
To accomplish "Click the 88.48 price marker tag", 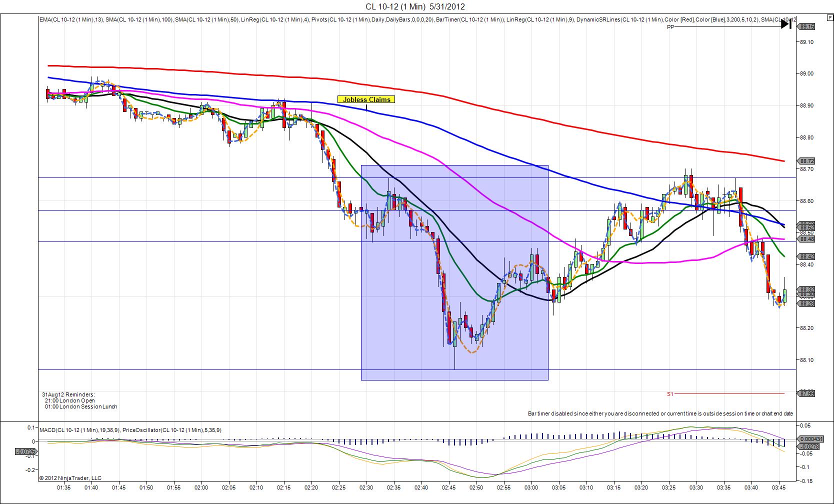I will click(x=806, y=239).
